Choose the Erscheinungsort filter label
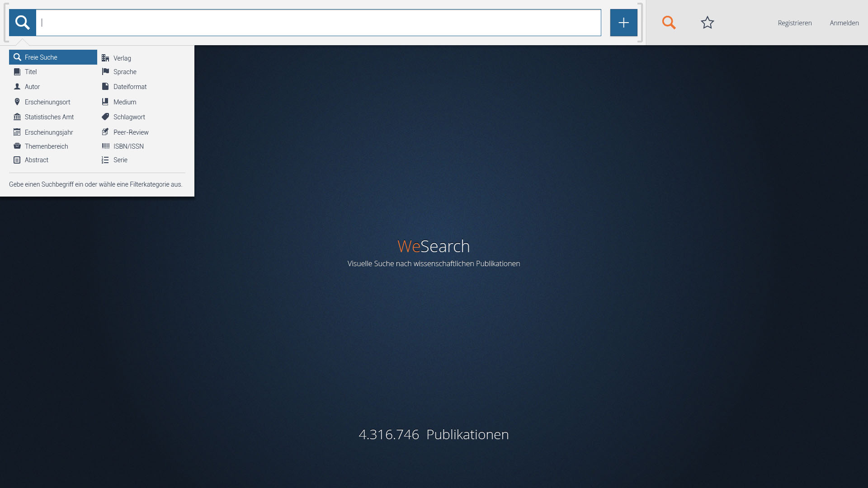868x488 pixels. [47, 102]
